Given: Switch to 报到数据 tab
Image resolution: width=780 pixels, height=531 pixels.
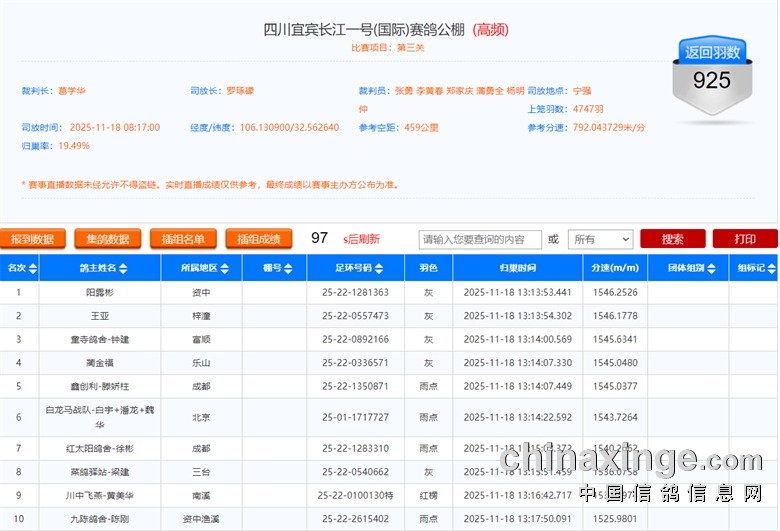Looking at the screenshot, I should (33, 239).
